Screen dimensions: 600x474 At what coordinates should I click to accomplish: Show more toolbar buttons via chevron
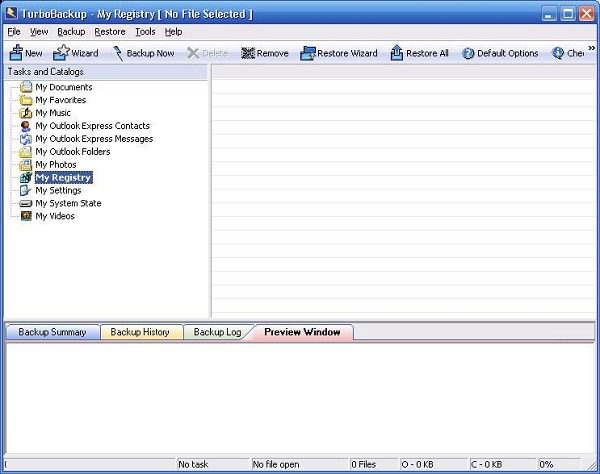click(592, 48)
